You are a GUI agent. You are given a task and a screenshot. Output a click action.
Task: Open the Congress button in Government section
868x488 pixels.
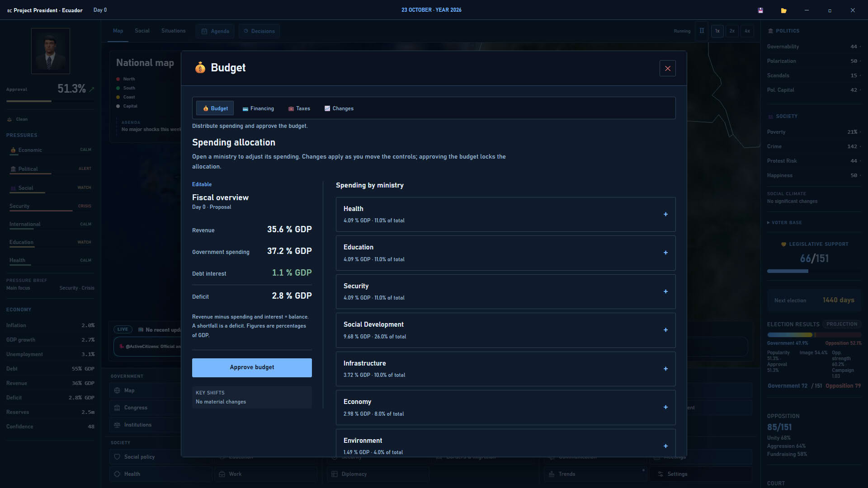tap(145, 408)
